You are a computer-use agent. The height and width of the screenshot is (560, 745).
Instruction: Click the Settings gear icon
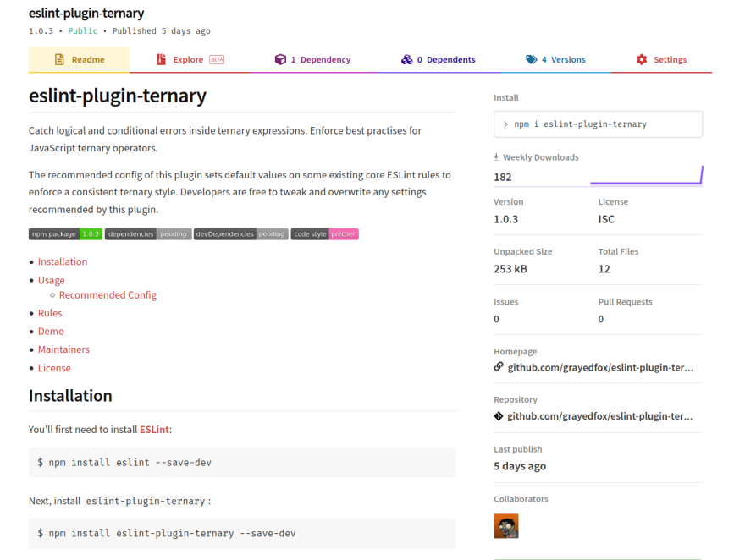tap(642, 60)
